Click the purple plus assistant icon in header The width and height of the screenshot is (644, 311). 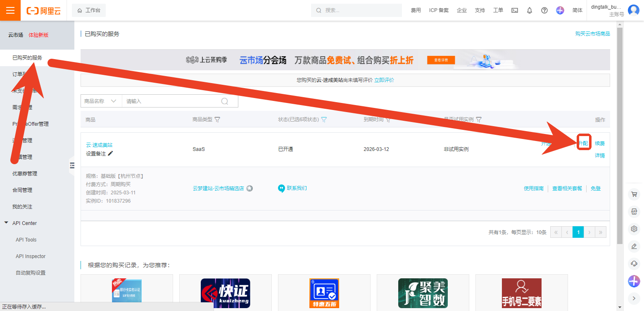[560, 10]
